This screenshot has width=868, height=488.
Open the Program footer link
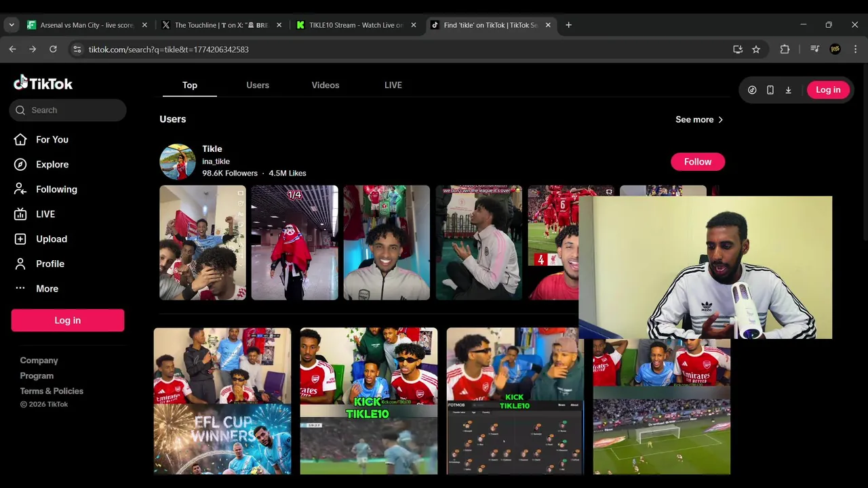pyautogui.click(x=37, y=376)
